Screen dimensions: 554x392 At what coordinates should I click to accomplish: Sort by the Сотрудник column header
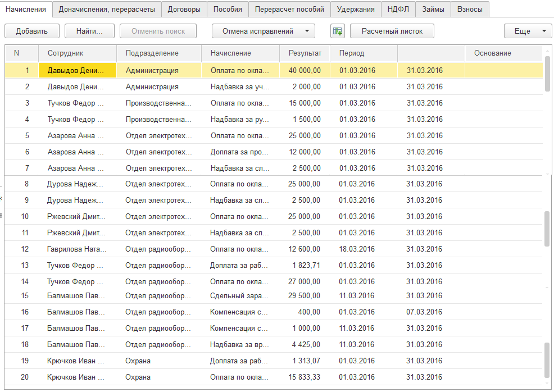(x=66, y=53)
